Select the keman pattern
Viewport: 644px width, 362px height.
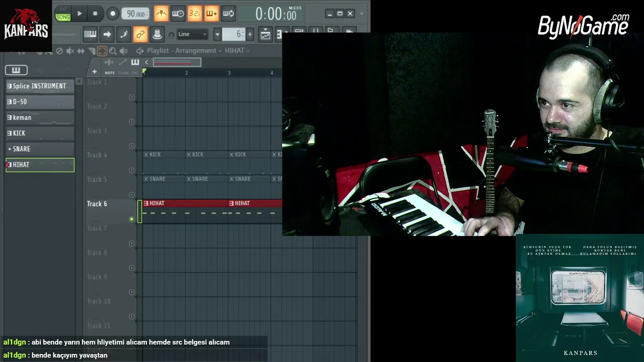pyautogui.click(x=40, y=118)
